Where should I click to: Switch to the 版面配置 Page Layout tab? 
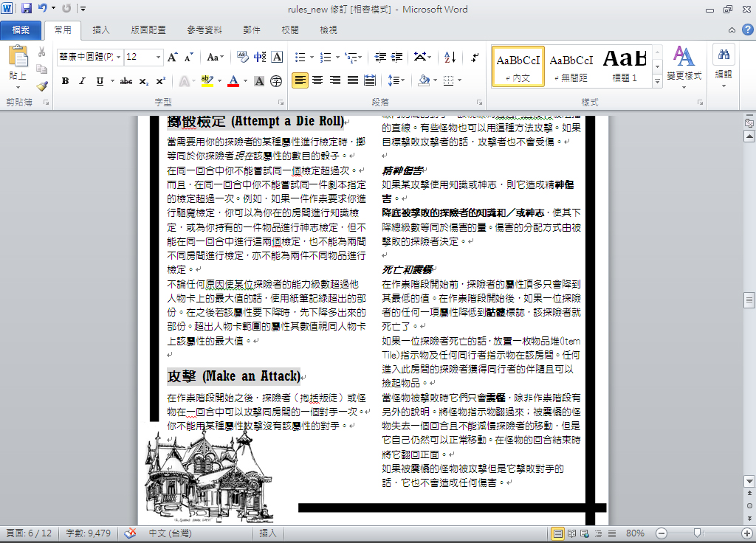coord(148,30)
